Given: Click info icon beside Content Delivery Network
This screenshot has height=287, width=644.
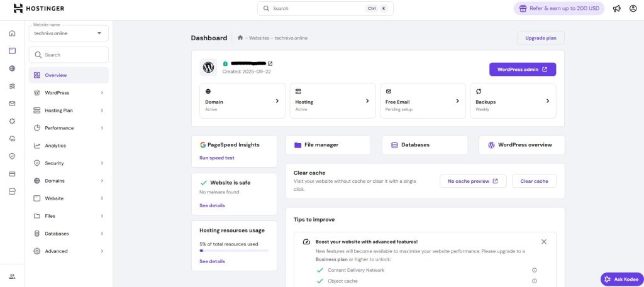Looking at the screenshot, I should (x=534, y=270).
